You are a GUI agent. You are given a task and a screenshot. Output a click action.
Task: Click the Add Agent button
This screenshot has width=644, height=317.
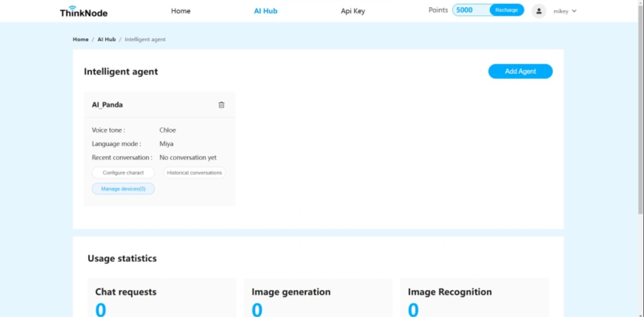(520, 72)
